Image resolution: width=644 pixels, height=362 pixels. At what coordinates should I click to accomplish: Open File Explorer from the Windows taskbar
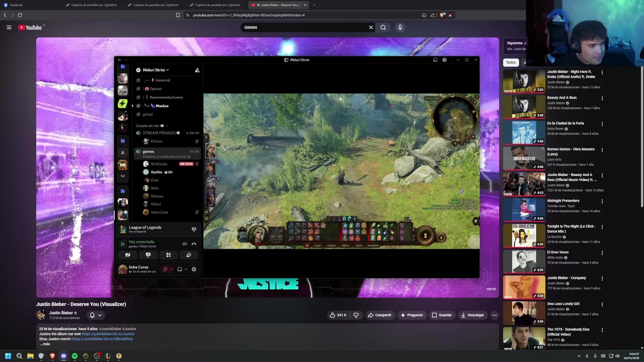pos(30,356)
